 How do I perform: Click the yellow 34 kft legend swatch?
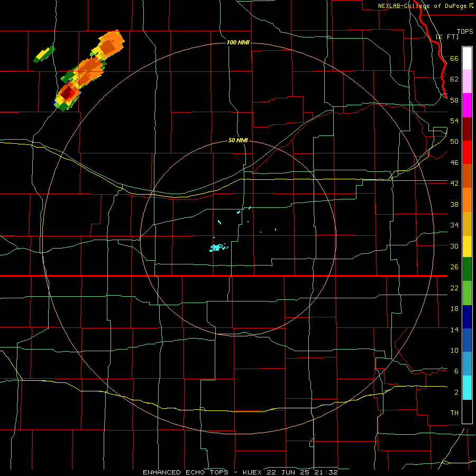[x=467, y=246]
